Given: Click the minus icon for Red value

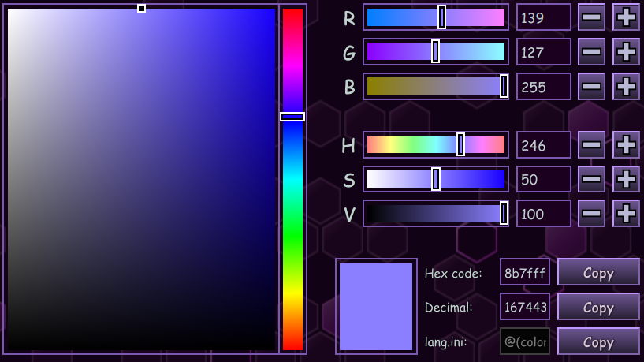Looking at the screenshot, I should click(x=591, y=17).
